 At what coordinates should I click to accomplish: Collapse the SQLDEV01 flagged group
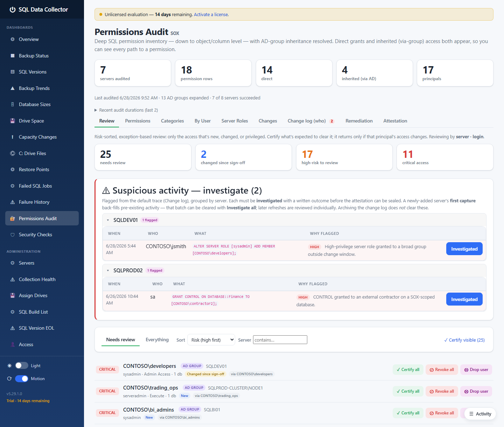point(108,220)
